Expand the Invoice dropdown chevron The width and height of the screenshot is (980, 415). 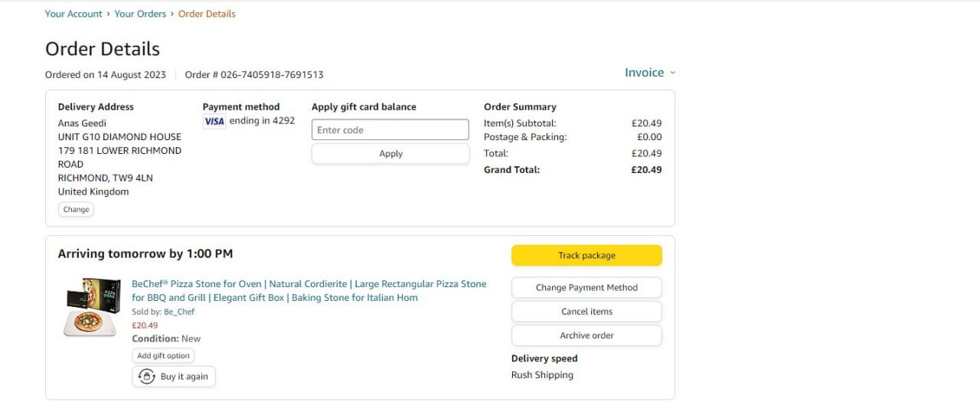[673, 73]
